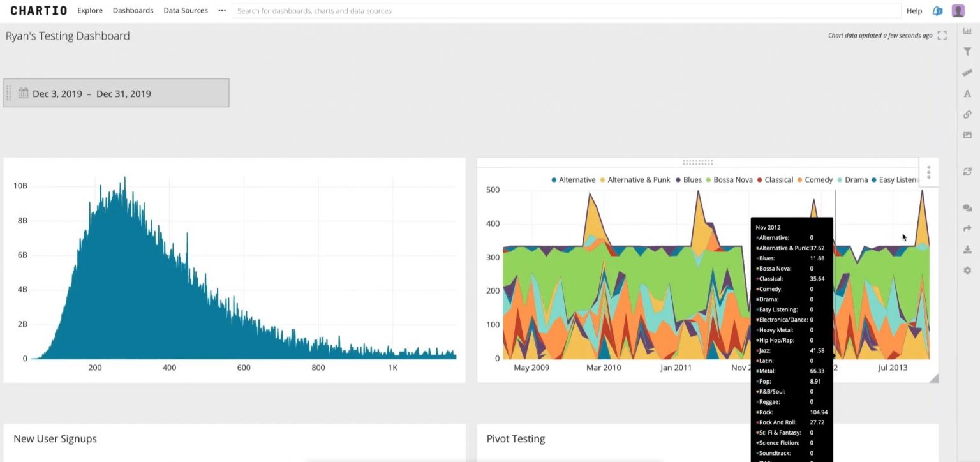Viewport: 980px width, 462px height.
Task: Switch to the Explore section
Action: coord(89,10)
